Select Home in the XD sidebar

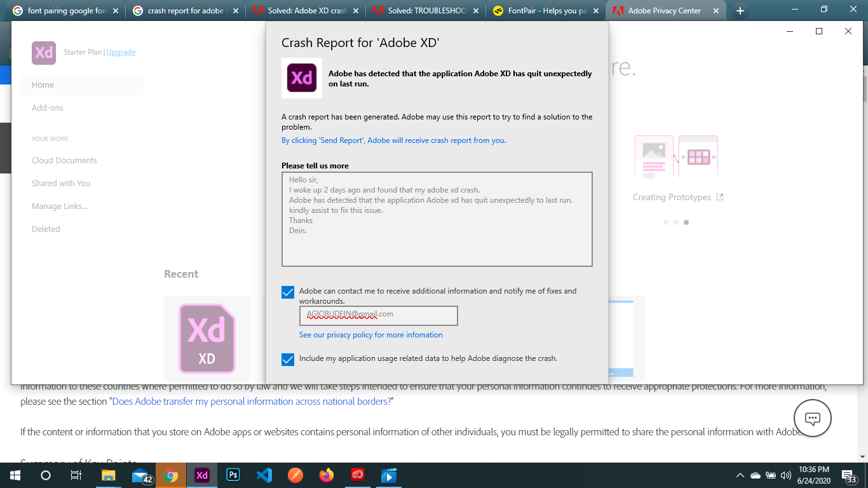point(83,85)
